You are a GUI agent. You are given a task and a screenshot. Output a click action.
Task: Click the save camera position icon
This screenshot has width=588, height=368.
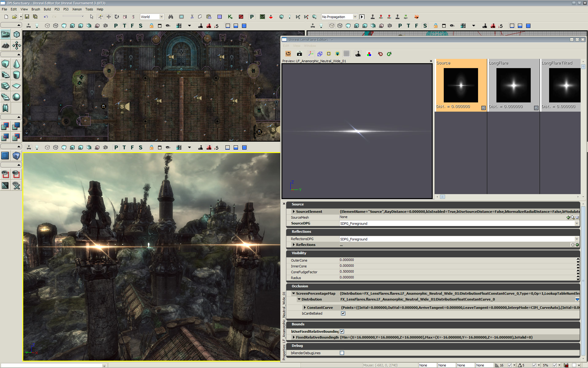[x=300, y=54]
